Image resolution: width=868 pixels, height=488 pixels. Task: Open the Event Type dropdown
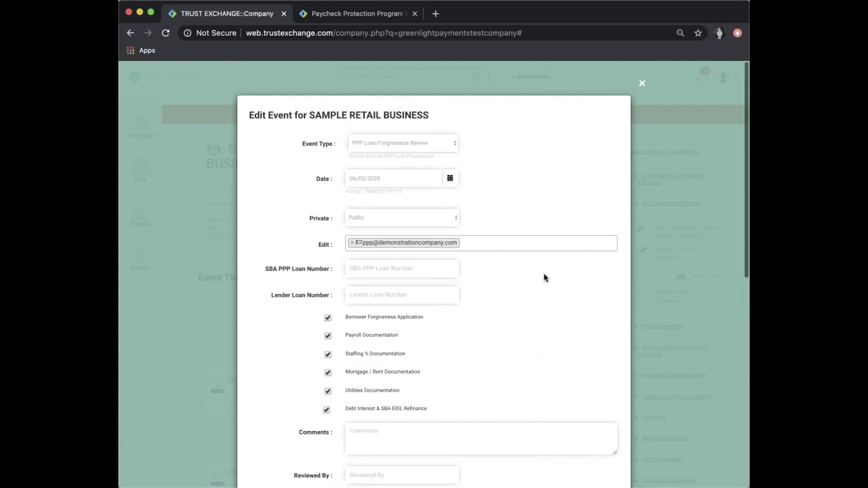pyautogui.click(x=403, y=143)
